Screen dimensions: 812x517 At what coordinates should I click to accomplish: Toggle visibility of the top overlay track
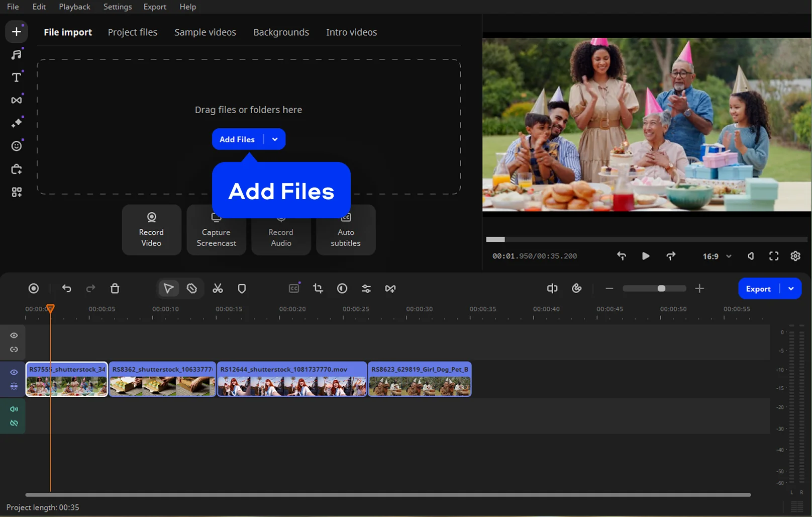click(14, 335)
